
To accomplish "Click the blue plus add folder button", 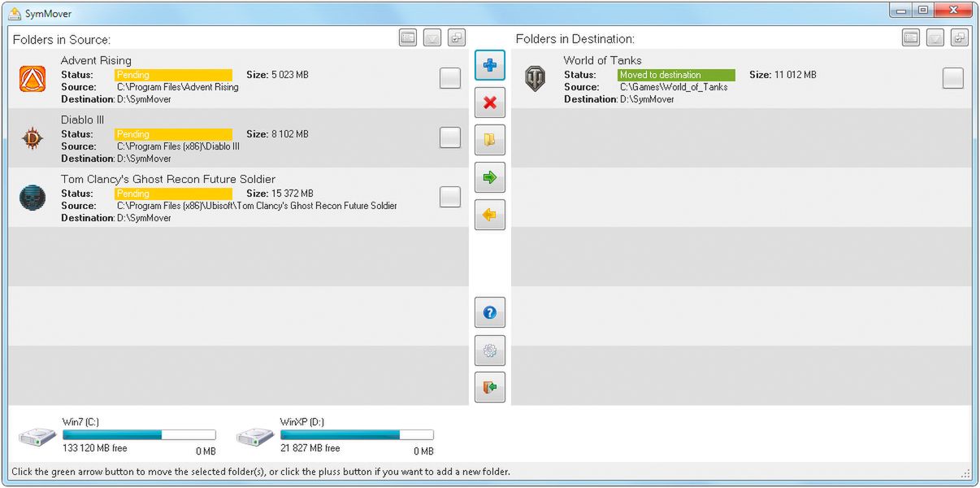I will [x=490, y=65].
